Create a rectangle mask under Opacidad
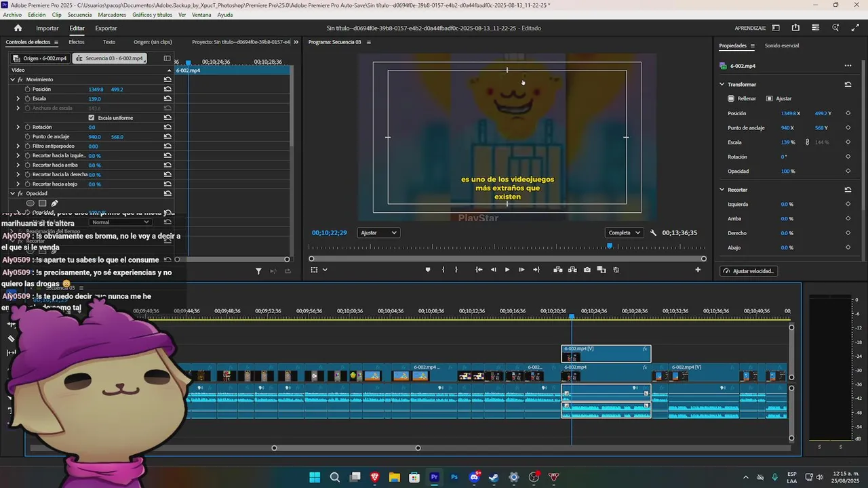 click(42, 203)
